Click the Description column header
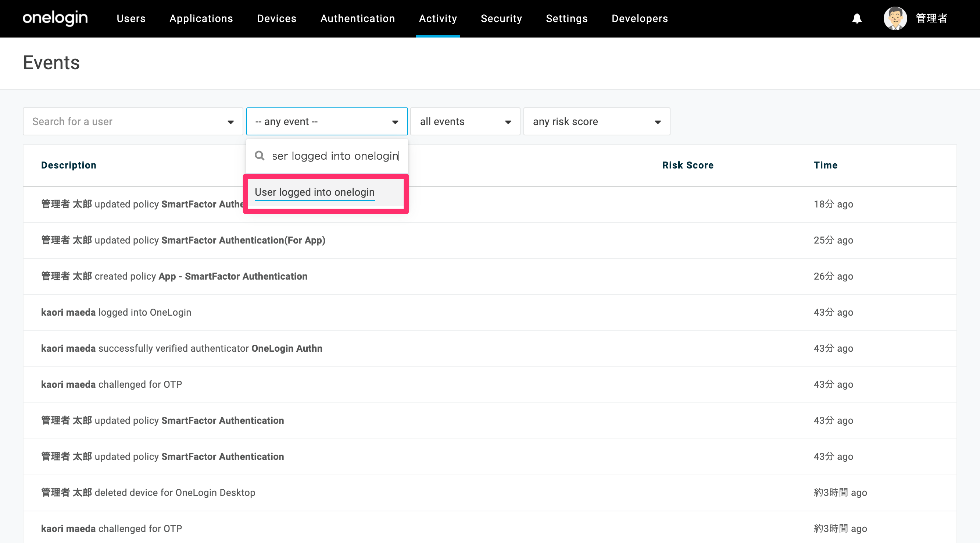980x543 pixels. tap(69, 165)
